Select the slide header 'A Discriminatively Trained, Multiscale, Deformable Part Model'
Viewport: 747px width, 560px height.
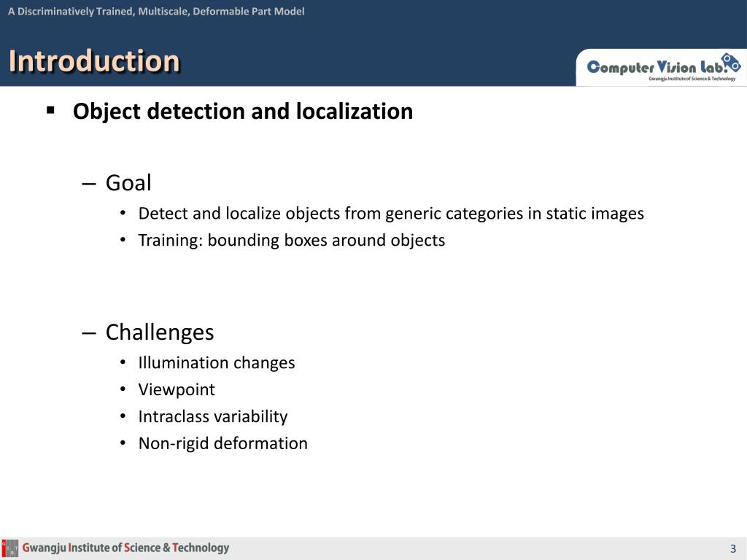click(156, 11)
